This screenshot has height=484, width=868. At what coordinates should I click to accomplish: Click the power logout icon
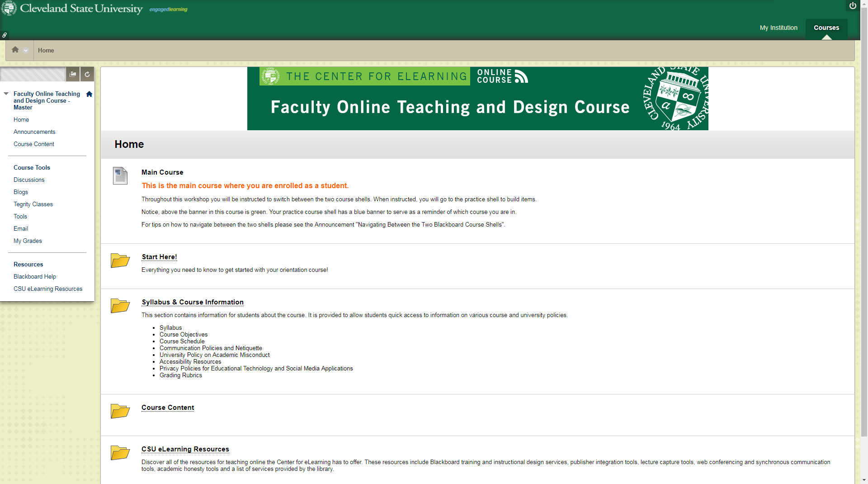[853, 5]
